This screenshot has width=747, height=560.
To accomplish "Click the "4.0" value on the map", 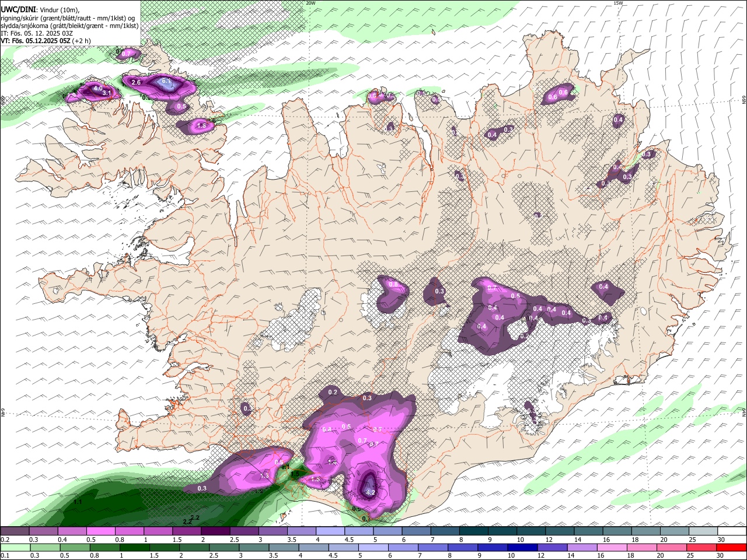I will tap(98, 88).
